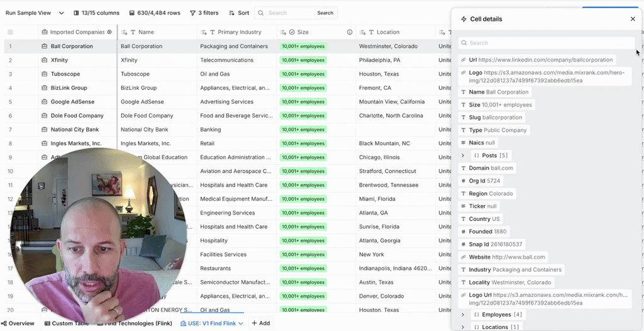Open the 13/15 columns selector
The image size is (644, 331).
(96, 13)
